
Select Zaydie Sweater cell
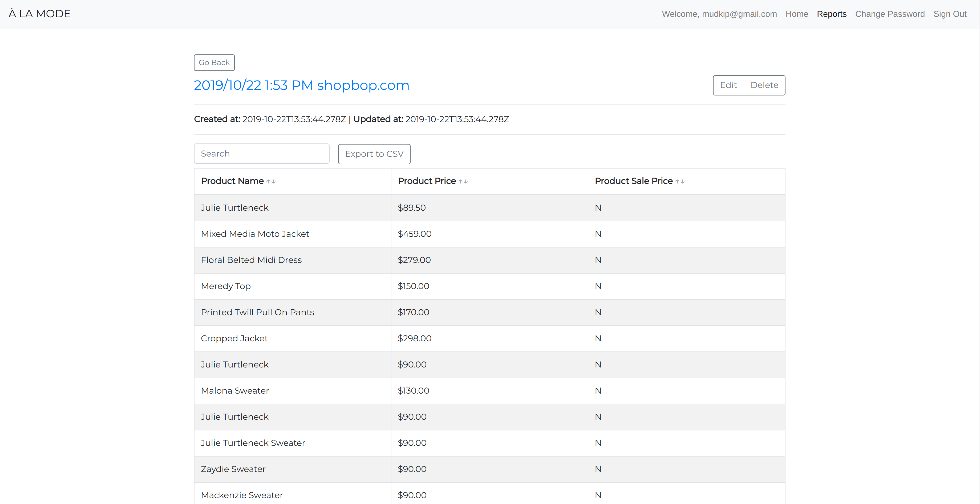pos(293,469)
